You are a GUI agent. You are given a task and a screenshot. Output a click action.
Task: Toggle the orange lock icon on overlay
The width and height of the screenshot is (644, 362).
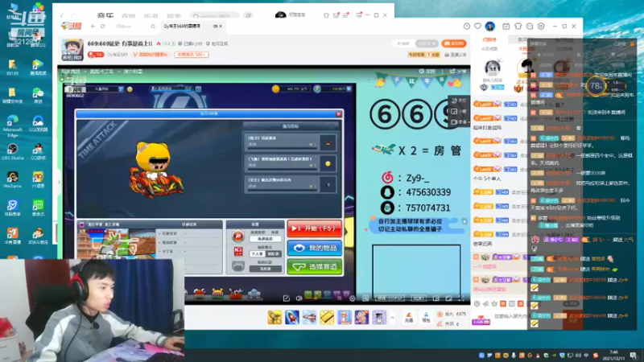point(632,43)
